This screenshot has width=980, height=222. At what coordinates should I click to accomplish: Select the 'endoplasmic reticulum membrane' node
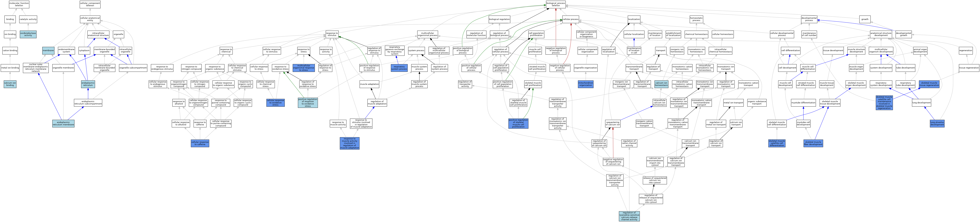pyautogui.click(x=64, y=123)
